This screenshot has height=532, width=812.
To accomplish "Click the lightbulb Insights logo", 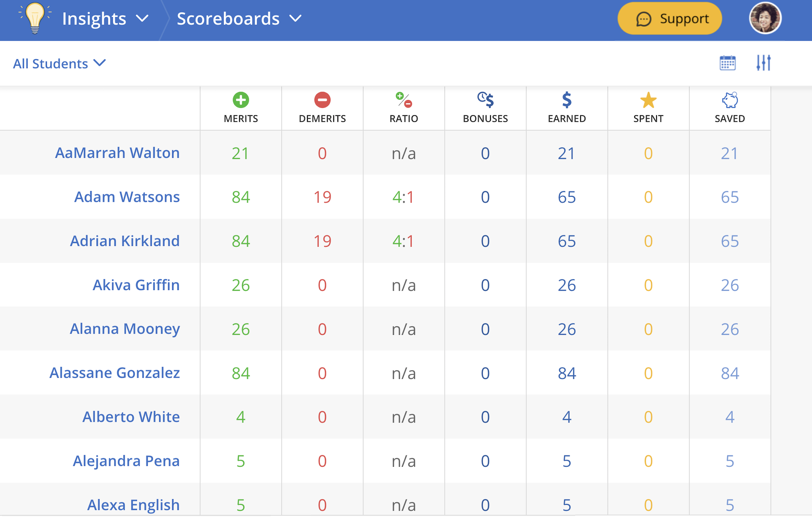I will click(x=35, y=18).
